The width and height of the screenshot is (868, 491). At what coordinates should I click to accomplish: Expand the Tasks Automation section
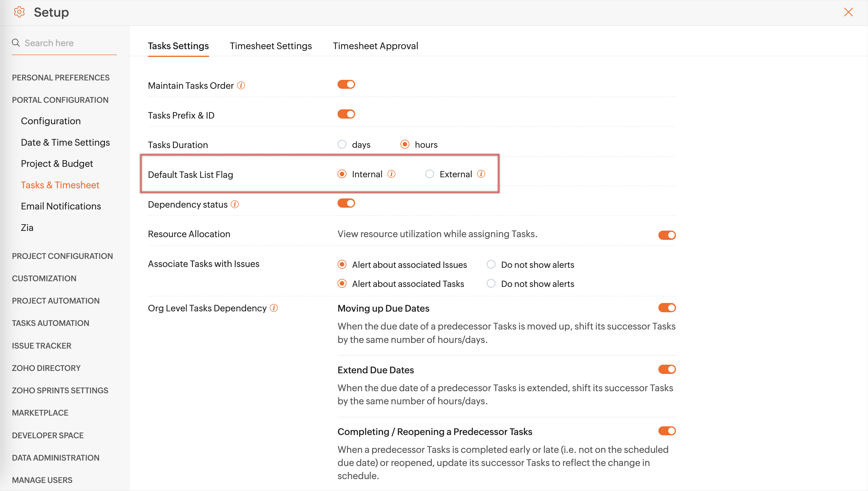(51, 323)
